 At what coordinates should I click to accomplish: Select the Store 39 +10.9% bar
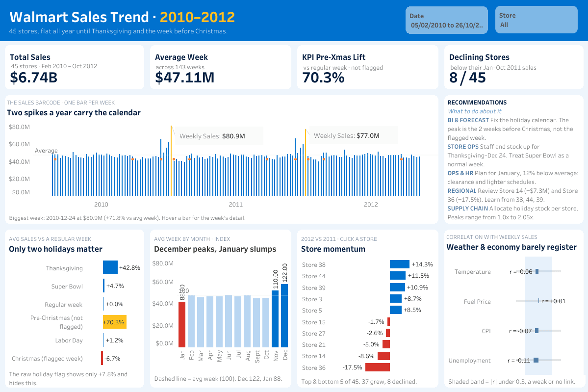pos(398,287)
